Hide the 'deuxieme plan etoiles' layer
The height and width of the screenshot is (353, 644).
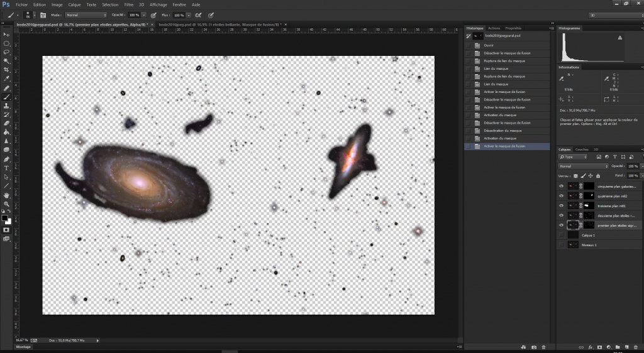click(561, 215)
